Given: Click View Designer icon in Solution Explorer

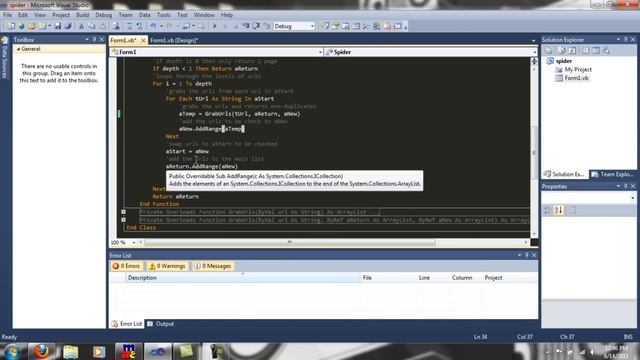Looking at the screenshot, I should coord(596,51).
